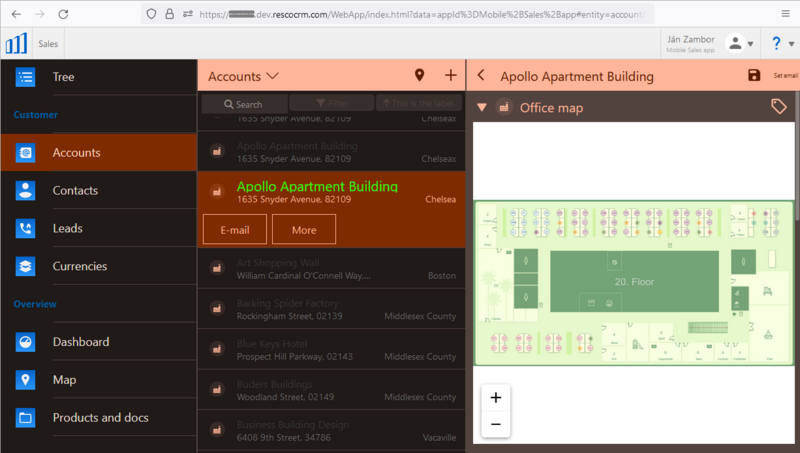Viewport: 800px width, 453px height.
Task: Open Products and docs in sidebar
Action: [x=98, y=417]
